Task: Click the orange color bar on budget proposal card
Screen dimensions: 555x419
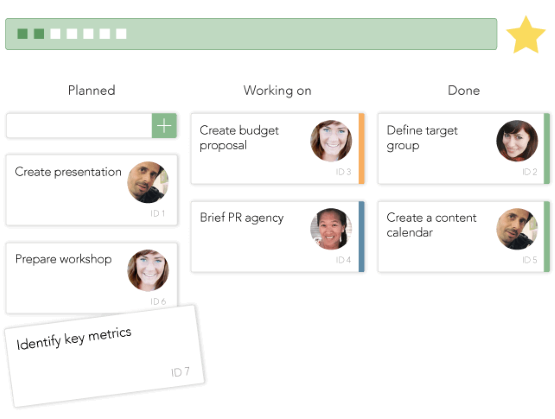Action: click(361, 149)
